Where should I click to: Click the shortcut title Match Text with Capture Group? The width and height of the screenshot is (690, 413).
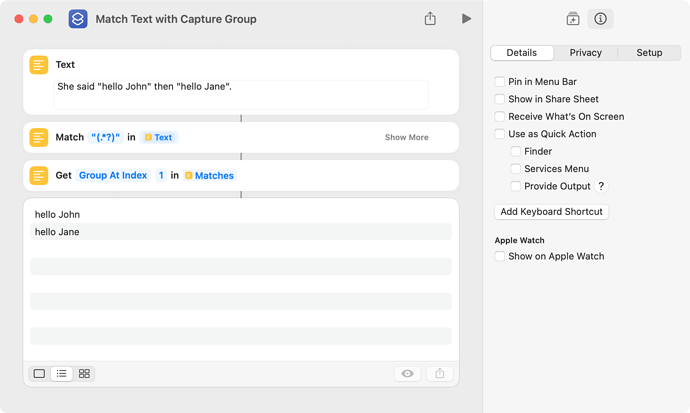(x=176, y=19)
